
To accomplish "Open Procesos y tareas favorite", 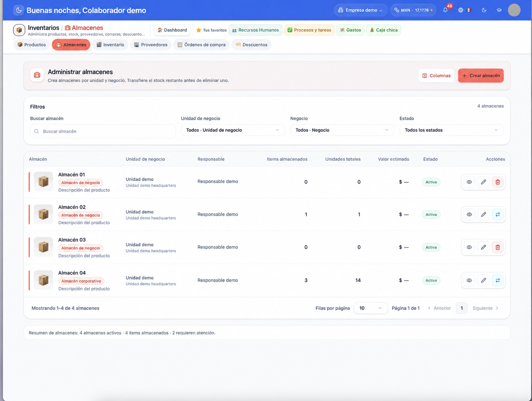I will point(309,30).
